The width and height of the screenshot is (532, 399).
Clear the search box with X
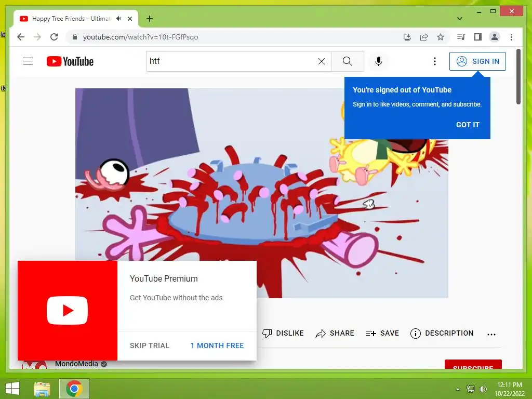pos(321,61)
